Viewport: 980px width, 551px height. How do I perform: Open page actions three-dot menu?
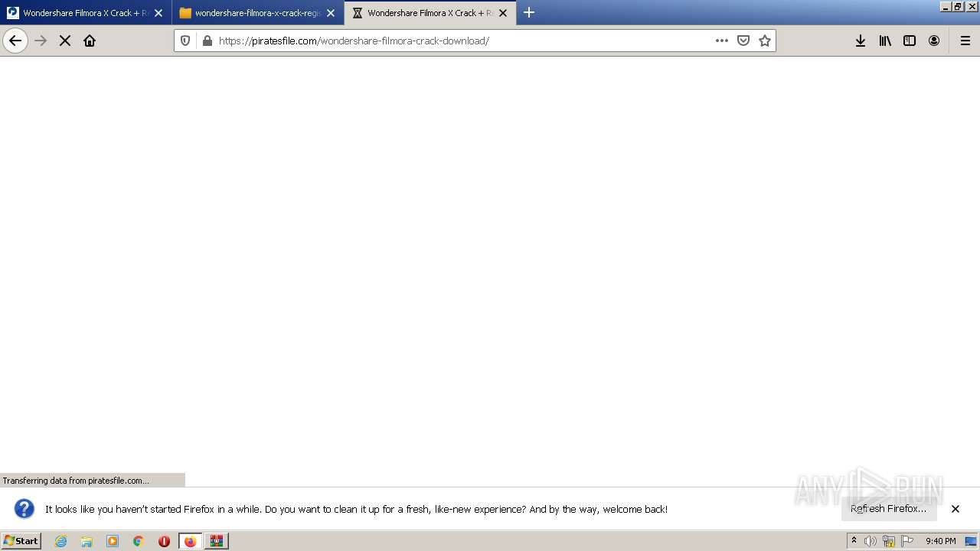[721, 41]
